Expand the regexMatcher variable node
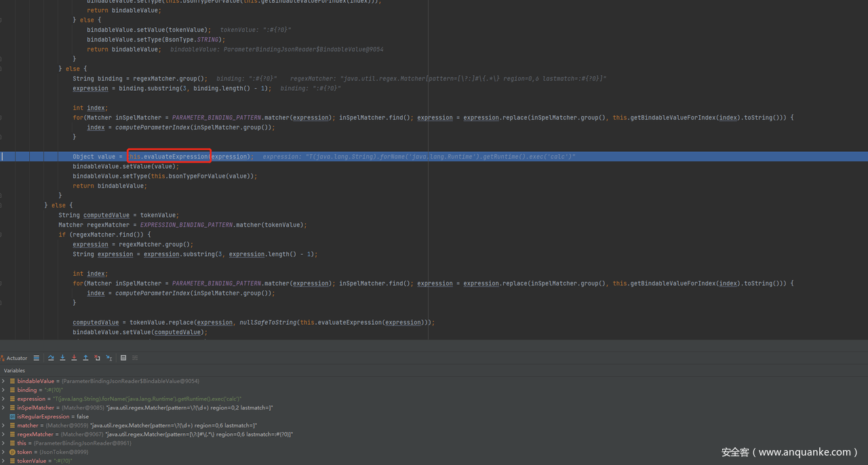Viewport: 868px width, 465px height. pyautogui.click(x=3, y=434)
